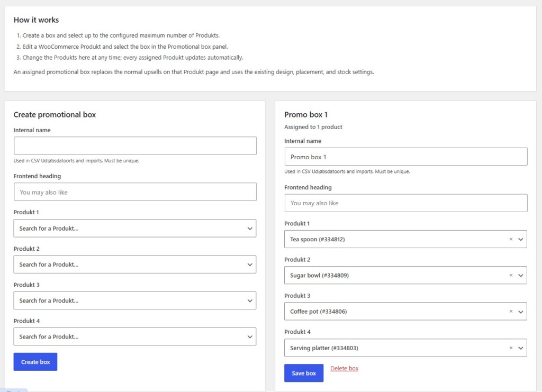542x392 pixels.
Task: Remove Serving platter (#334803) with its x icon
Action: (x=511, y=348)
